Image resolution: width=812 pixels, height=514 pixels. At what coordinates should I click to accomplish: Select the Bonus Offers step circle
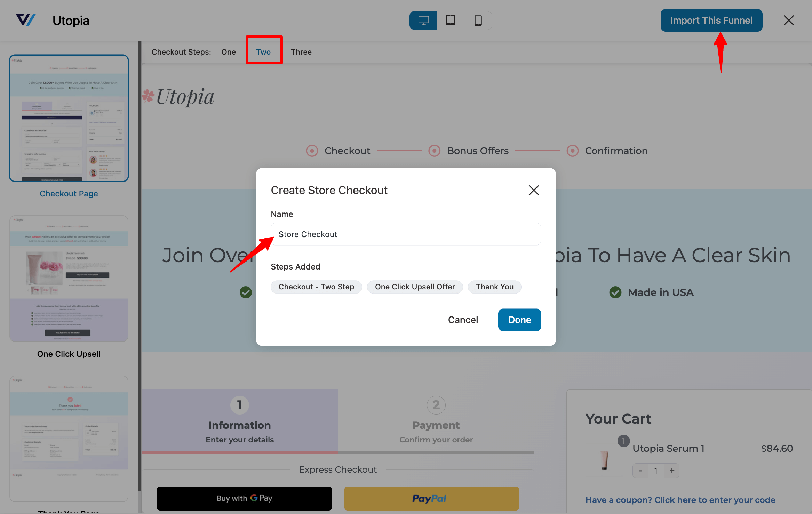point(434,151)
